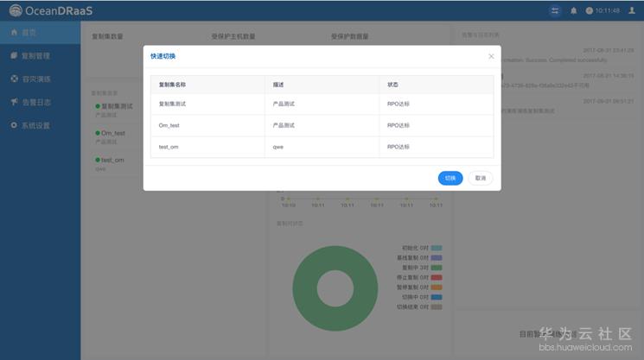
Task: Click the 暂停复制 orange legend swatch
Action: 437,287
